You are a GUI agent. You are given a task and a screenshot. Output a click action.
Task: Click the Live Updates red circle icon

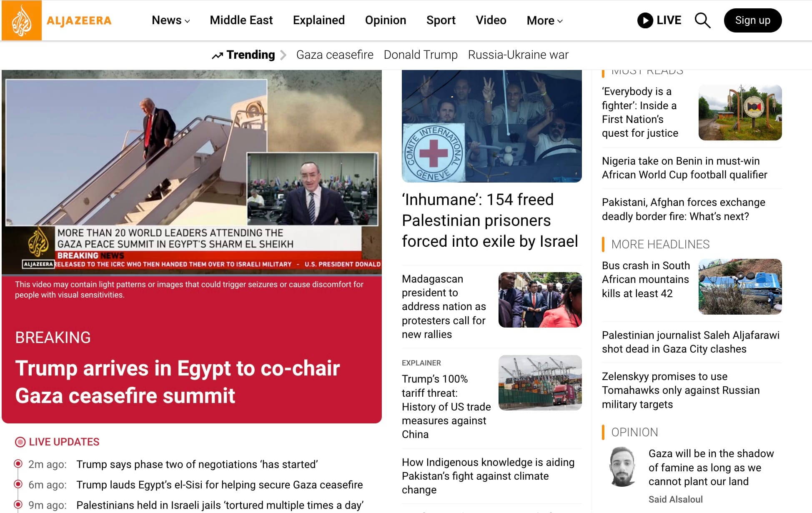point(20,442)
